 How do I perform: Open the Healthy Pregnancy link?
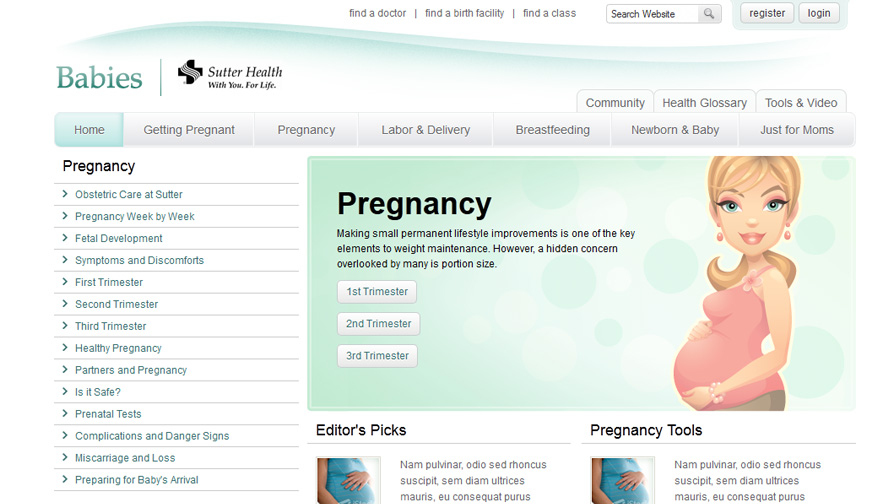(x=118, y=348)
